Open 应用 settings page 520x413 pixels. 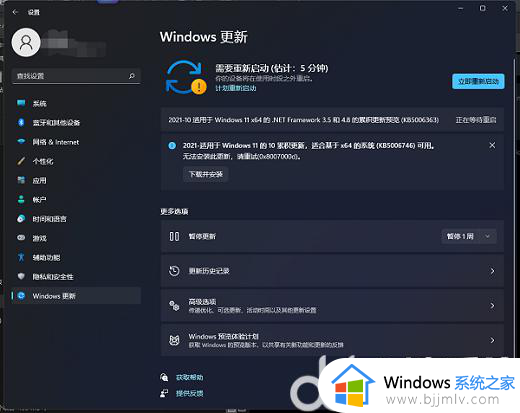pos(76,180)
